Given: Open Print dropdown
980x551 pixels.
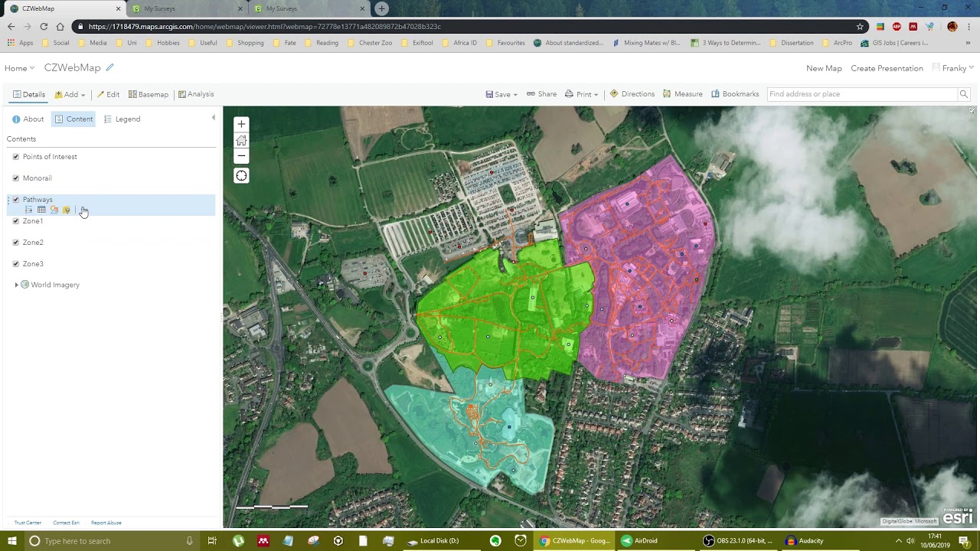Looking at the screenshot, I should click(x=581, y=94).
